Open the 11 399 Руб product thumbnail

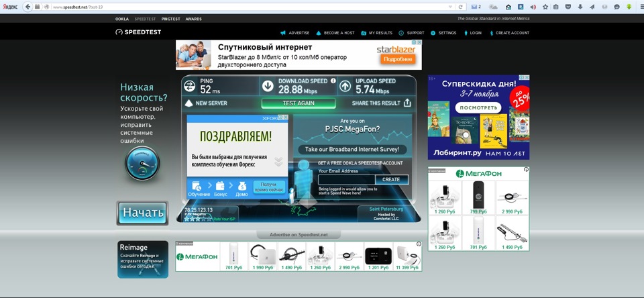(407, 256)
